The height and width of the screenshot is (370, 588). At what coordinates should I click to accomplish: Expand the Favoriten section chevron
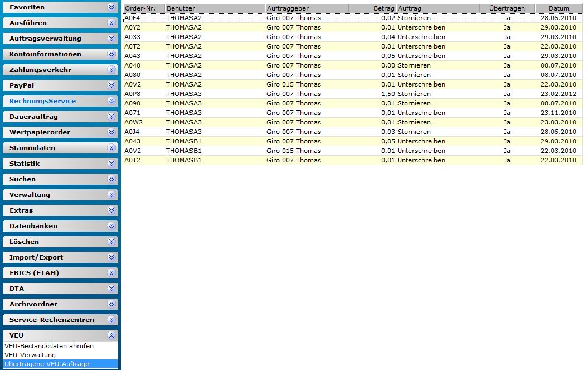click(111, 7)
